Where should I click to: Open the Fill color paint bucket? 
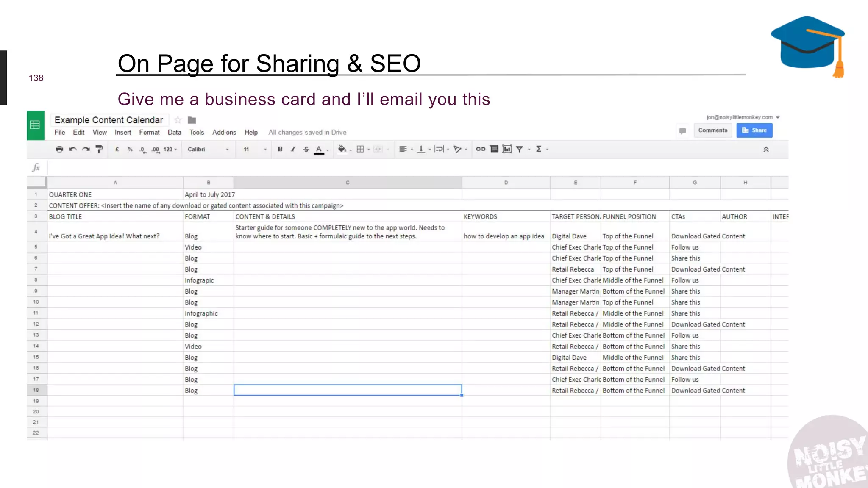click(345, 149)
